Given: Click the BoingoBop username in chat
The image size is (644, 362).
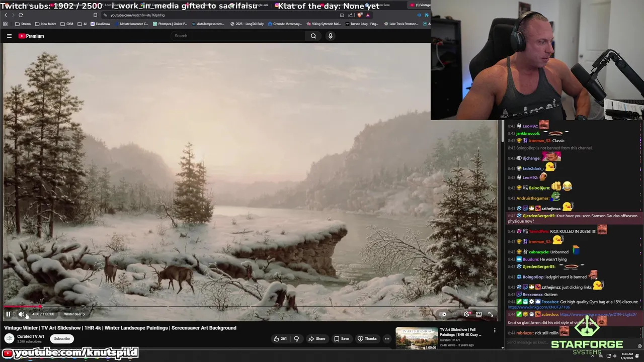Looking at the screenshot, I should click(534, 277).
